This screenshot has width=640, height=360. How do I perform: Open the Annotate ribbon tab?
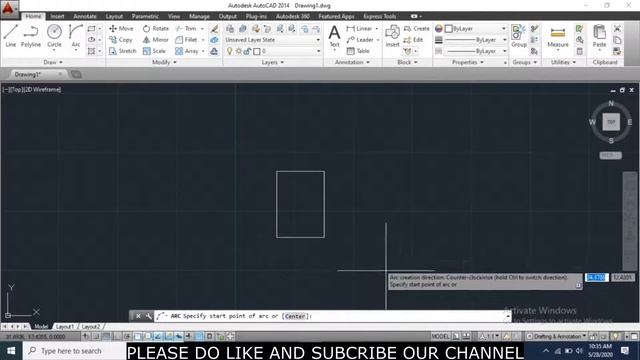click(x=85, y=16)
